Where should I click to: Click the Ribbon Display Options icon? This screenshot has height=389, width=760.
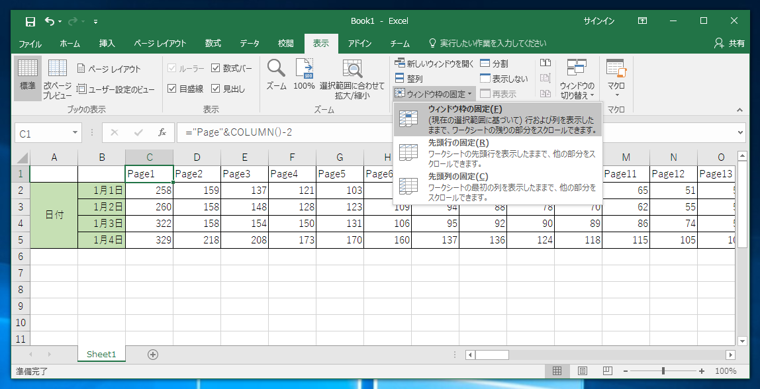click(642, 21)
